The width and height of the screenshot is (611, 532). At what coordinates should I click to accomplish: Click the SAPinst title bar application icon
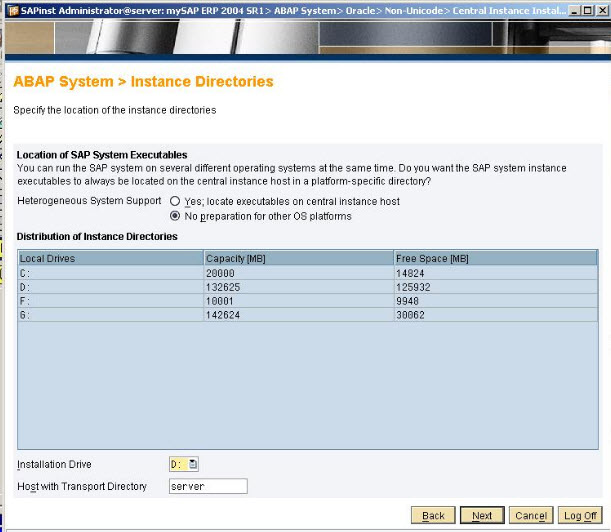tap(12, 11)
